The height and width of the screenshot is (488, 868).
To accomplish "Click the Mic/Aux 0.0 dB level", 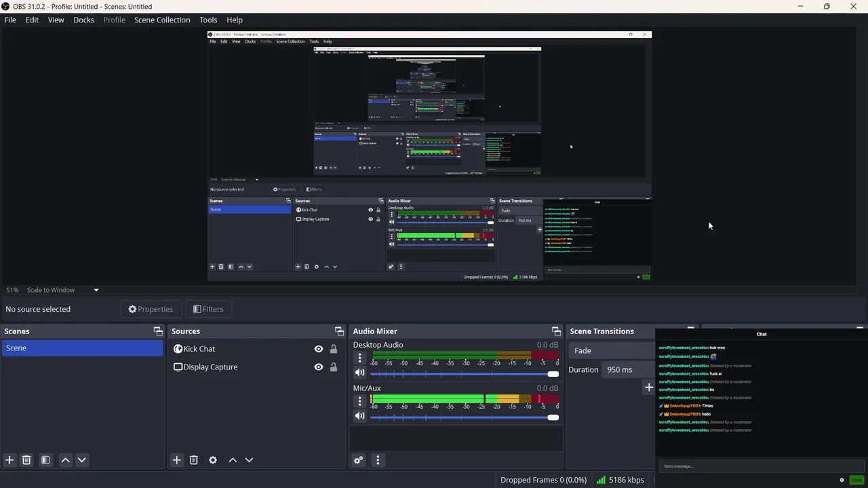I will 547,388.
